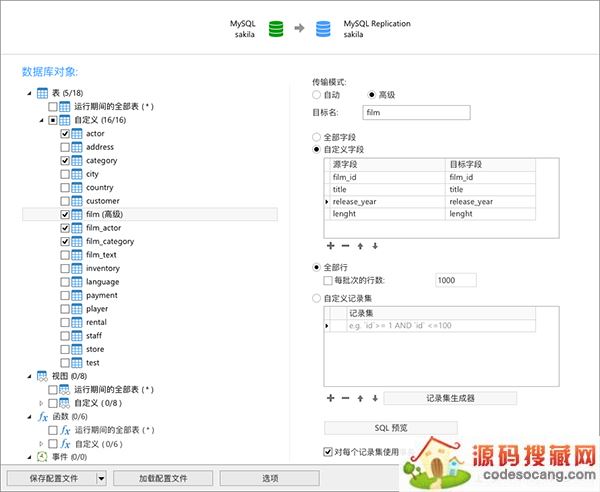Click plus icon below record set table
Viewport: 600px width, 492px height.
click(x=331, y=398)
